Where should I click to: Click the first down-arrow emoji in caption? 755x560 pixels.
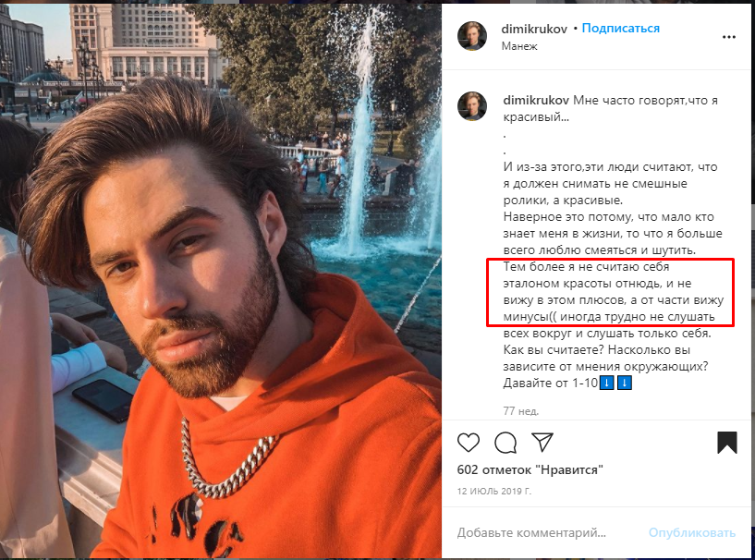(607, 383)
